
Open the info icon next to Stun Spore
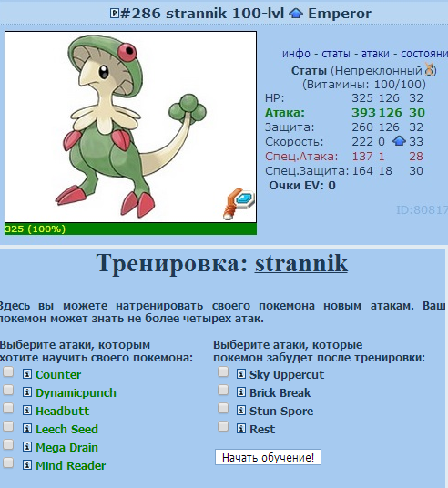[x=241, y=411]
